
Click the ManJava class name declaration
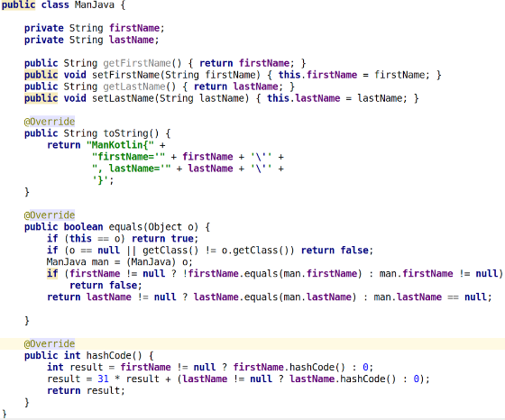click(x=95, y=5)
